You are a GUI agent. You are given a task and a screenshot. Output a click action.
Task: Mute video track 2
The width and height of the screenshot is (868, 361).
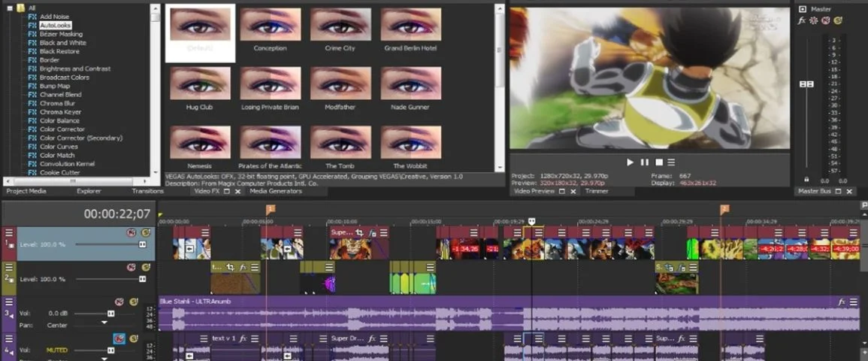click(132, 268)
